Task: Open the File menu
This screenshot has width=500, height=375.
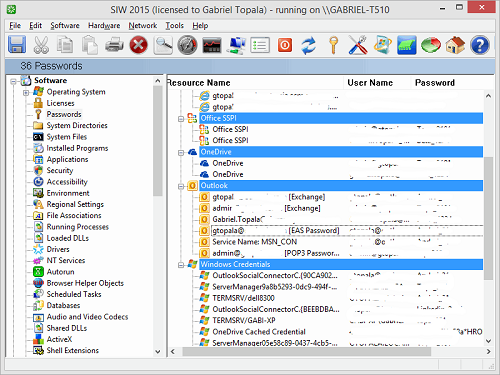Action: tap(15, 26)
